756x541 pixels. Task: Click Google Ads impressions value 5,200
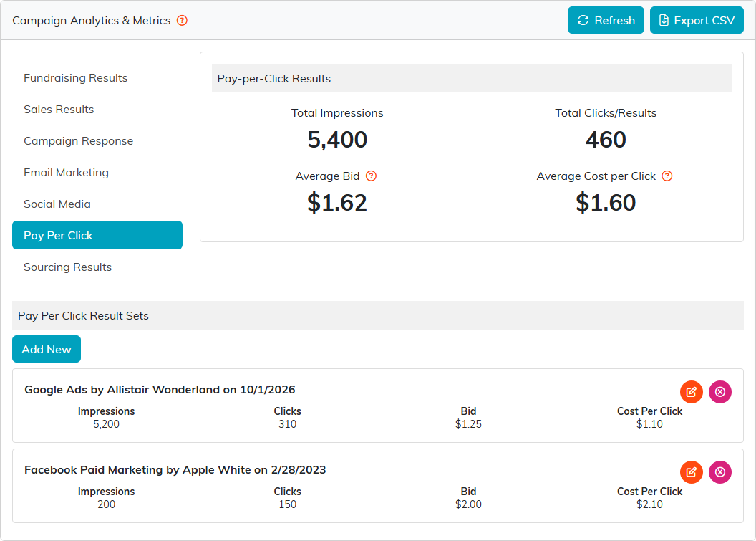106,424
